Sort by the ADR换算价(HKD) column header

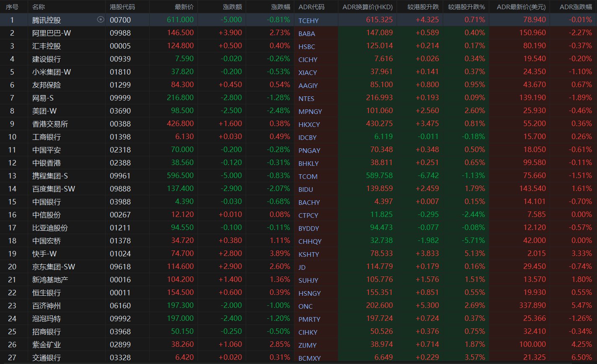coord(367,7)
